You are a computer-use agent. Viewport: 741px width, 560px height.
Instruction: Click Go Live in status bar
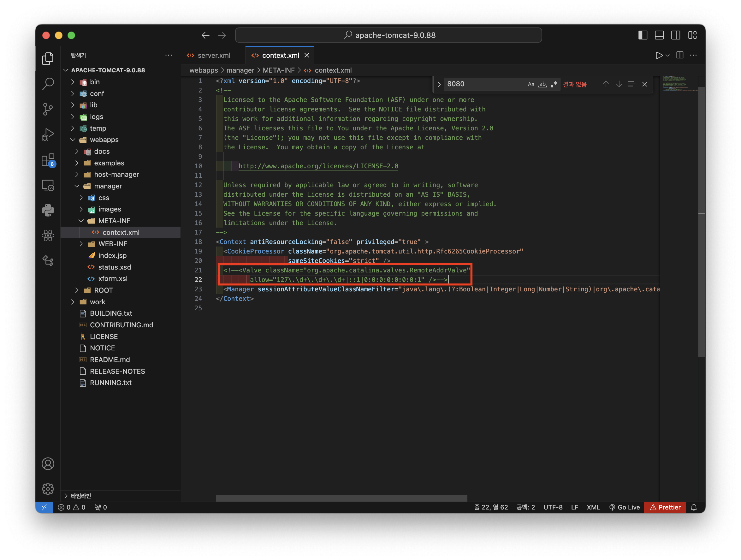tap(625, 507)
